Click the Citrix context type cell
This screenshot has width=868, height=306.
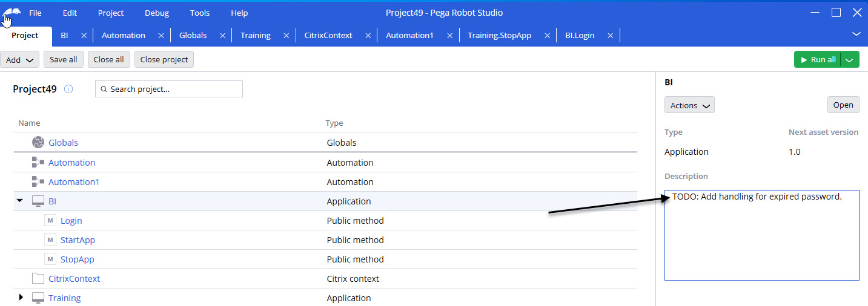[353, 279]
